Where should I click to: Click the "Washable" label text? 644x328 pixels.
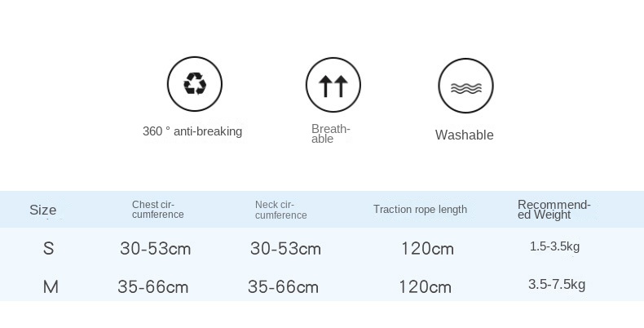(x=465, y=135)
